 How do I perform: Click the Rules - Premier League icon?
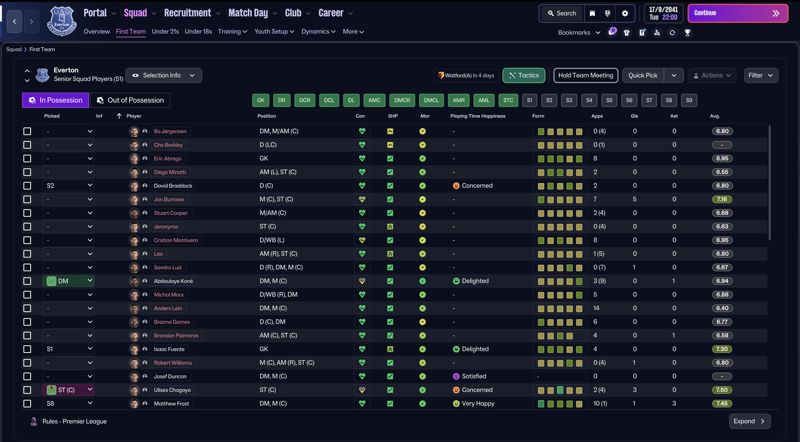click(34, 422)
